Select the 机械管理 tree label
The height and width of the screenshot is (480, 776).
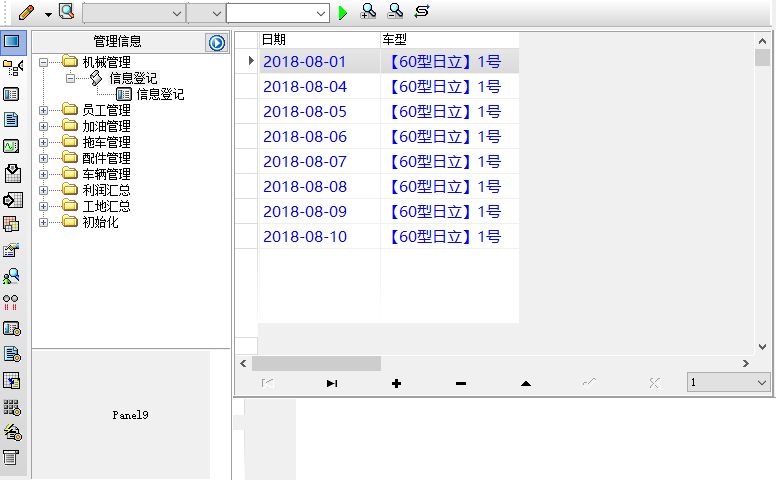click(106, 62)
